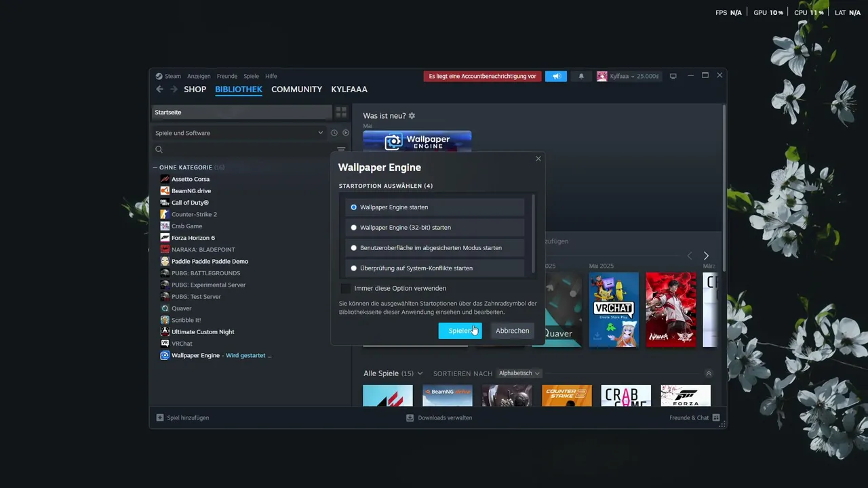Show next shelf items with the right arrow
Image resolution: width=868 pixels, height=488 pixels.
[x=706, y=256]
